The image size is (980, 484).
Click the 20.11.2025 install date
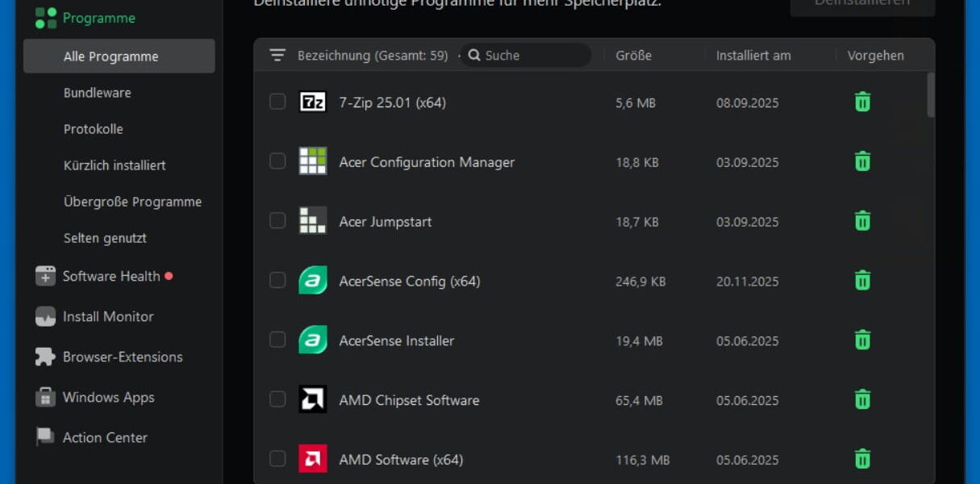[747, 282]
